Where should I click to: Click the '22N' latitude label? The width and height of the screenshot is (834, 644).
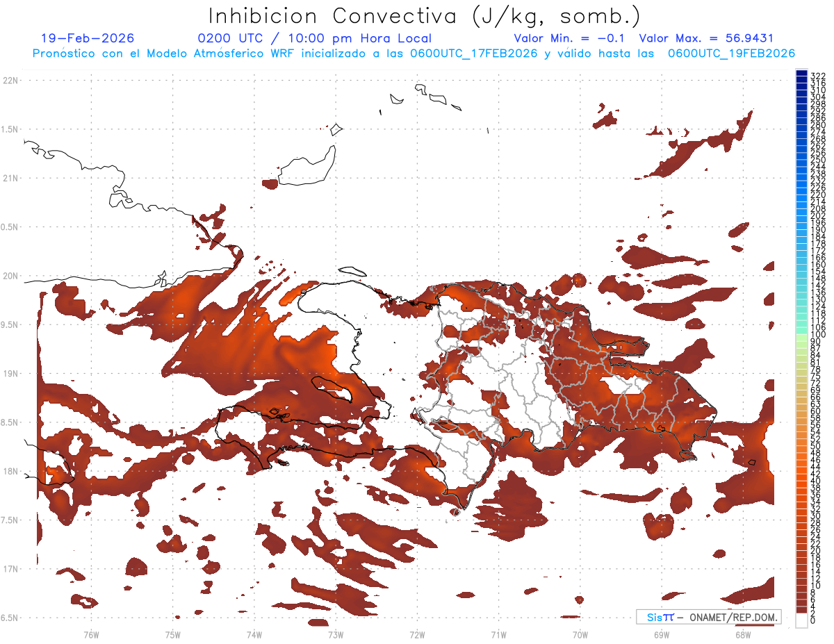click(x=11, y=81)
